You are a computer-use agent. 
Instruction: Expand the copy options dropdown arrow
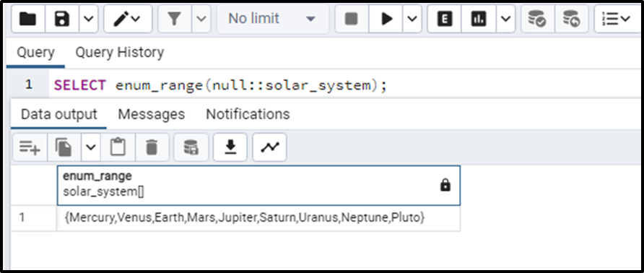point(91,147)
